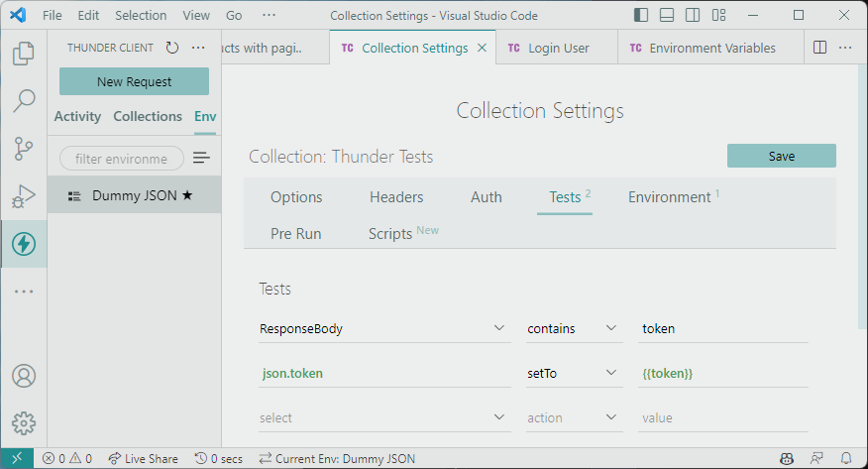
Task: Open the View menu
Action: point(196,15)
